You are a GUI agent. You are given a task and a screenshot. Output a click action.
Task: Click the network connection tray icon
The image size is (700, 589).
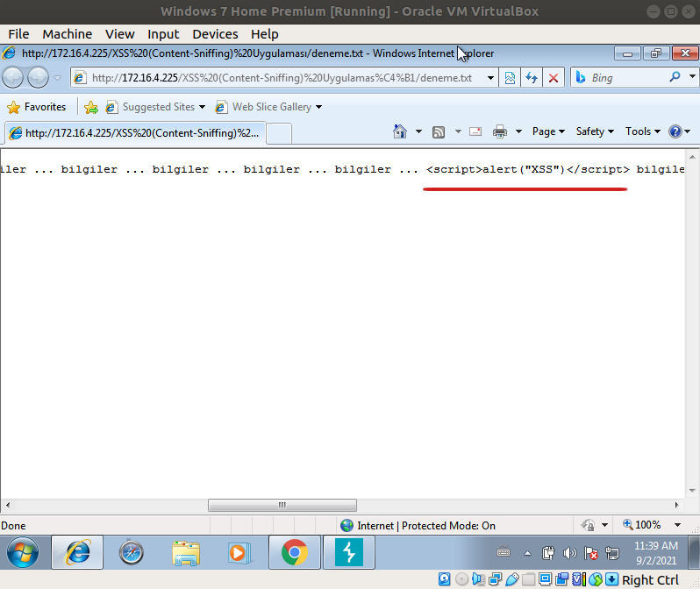point(612,553)
